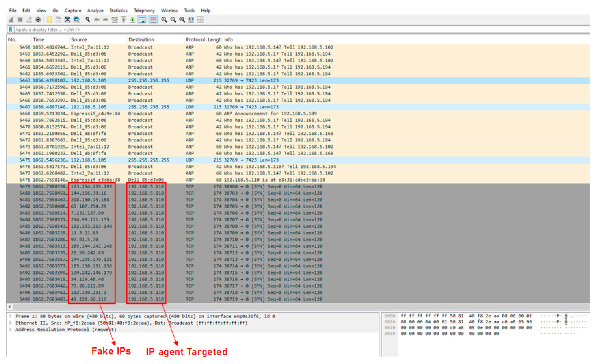The image size is (596, 364).
Task: Click the start capture shark fin icon
Action: click(x=11, y=20)
